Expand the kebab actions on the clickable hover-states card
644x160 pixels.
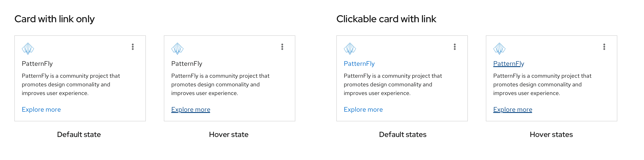click(604, 47)
